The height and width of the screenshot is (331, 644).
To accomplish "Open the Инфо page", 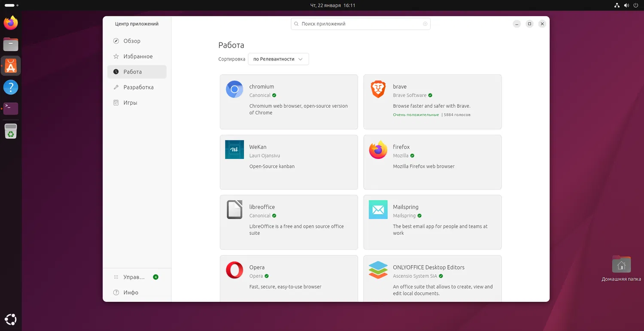I will tap(137, 292).
